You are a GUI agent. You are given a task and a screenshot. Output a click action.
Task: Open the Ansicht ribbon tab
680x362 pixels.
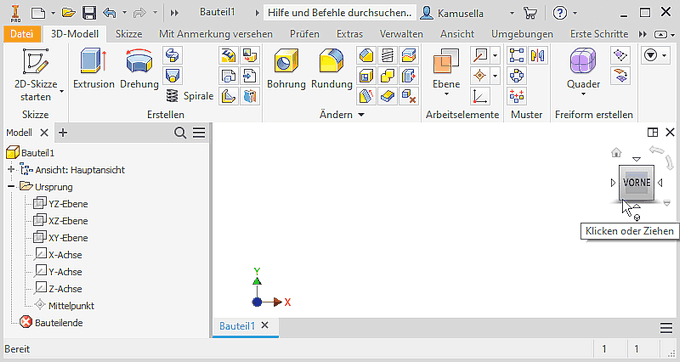457,34
